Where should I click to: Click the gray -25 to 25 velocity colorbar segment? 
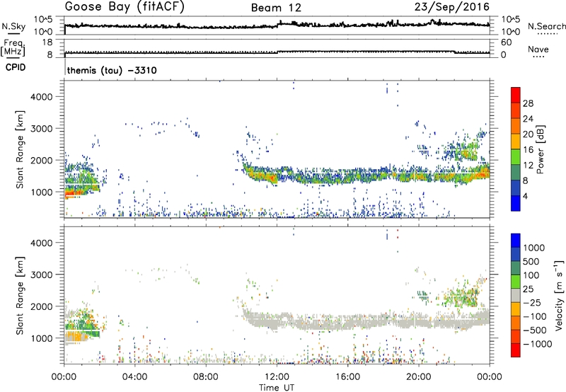(x=516, y=295)
